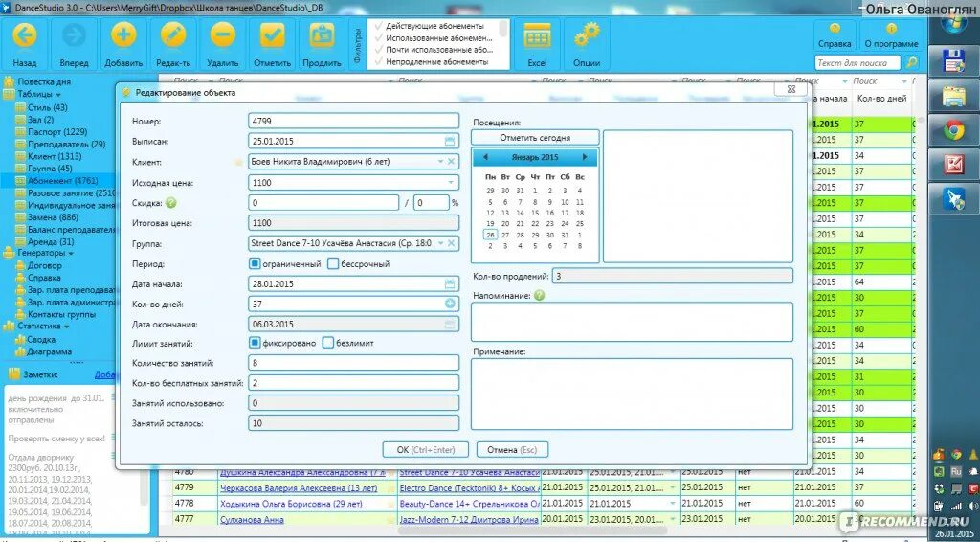Click the Скидка percent input field
980x542 pixels.
coord(432,203)
